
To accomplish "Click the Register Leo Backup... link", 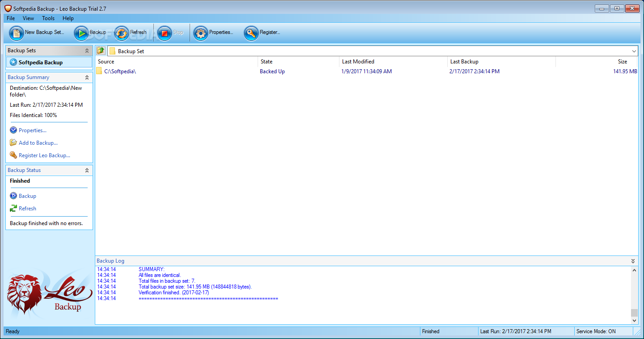I will 44,155.
